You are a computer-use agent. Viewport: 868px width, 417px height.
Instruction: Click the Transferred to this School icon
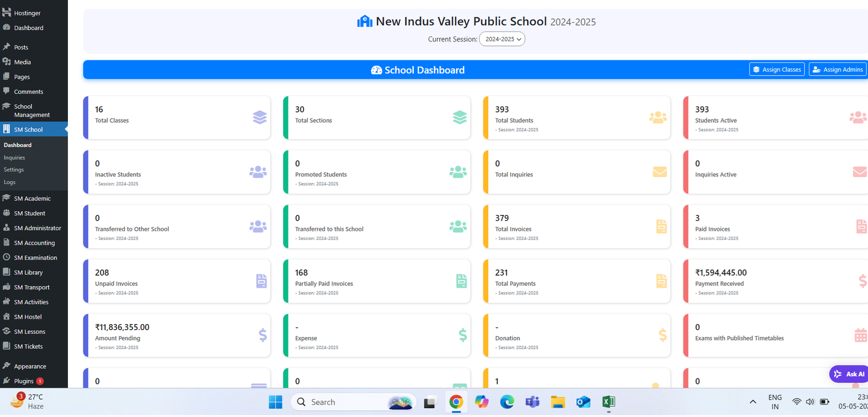click(x=458, y=226)
